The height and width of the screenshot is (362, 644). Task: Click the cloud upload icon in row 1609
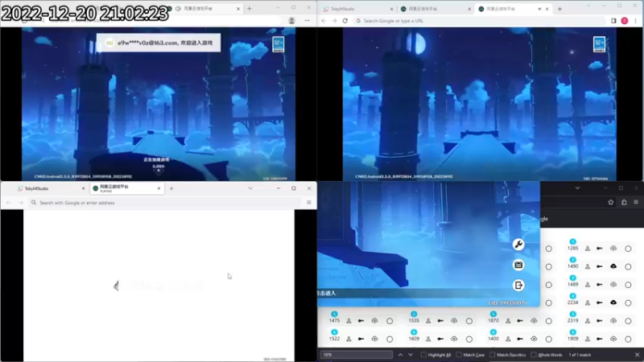coord(454,339)
